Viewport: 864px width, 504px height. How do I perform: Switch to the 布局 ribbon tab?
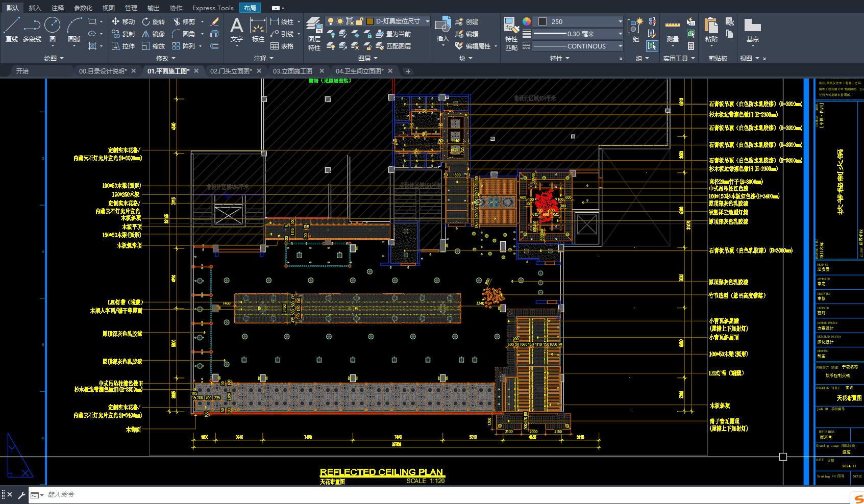[x=250, y=8]
